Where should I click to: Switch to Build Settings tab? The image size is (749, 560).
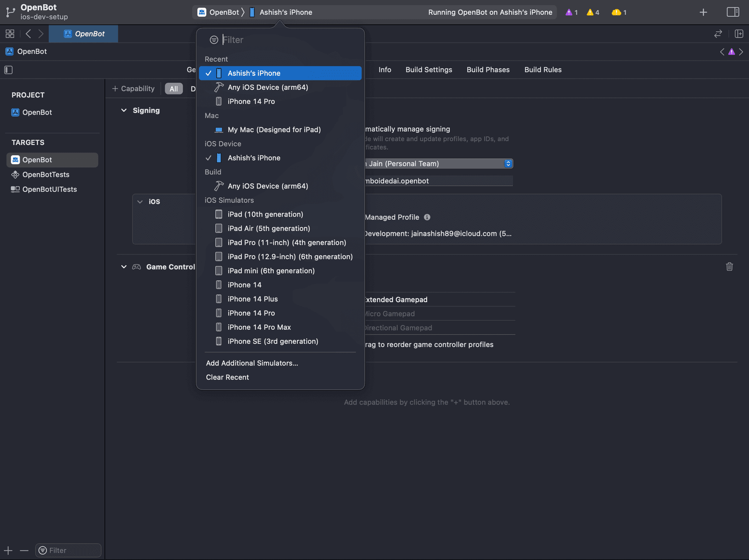429,70
